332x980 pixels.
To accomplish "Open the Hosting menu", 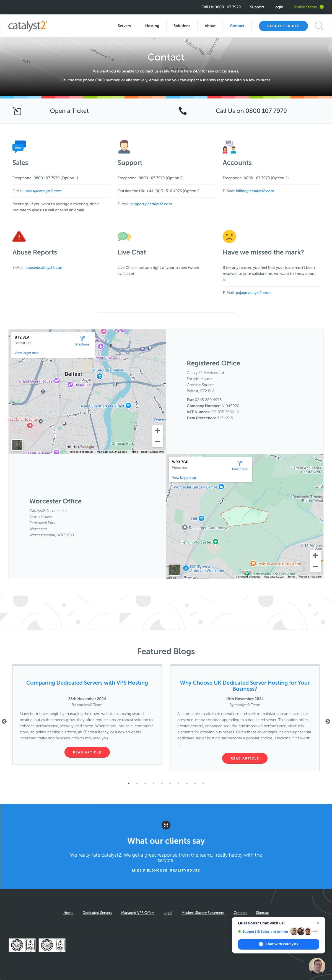I will [x=152, y=26].
